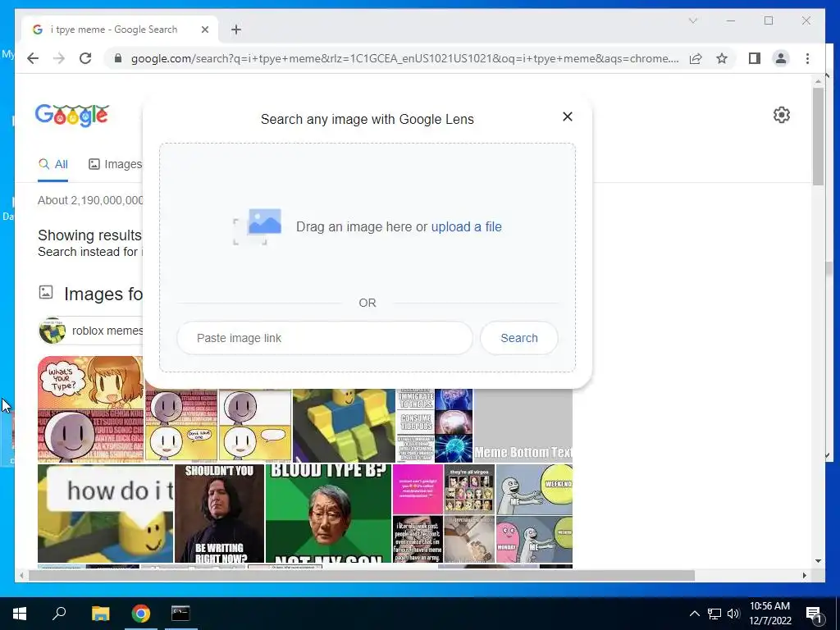The image size is (840, 630).
Task: Click the vertical page scrollbar thumb
Action: [818, 136]
